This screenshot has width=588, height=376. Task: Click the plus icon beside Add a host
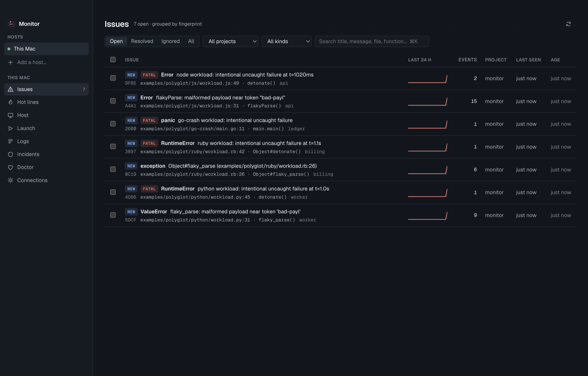point(11,63)
